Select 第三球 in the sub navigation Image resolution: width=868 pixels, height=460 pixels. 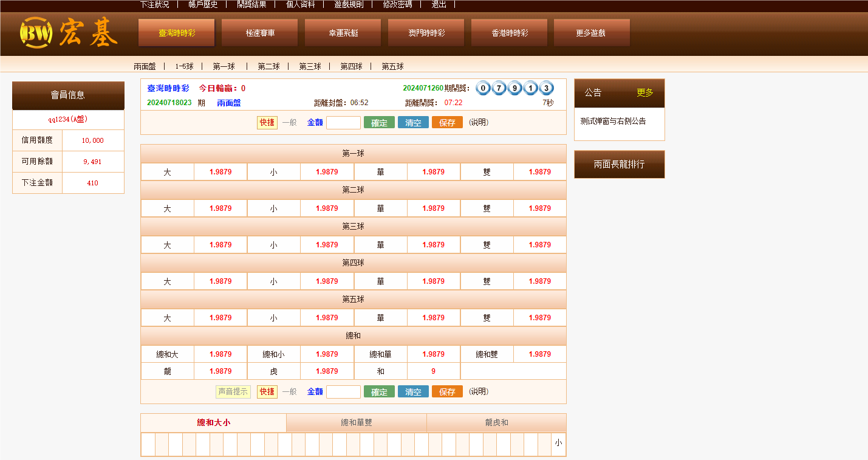[310, 66]
